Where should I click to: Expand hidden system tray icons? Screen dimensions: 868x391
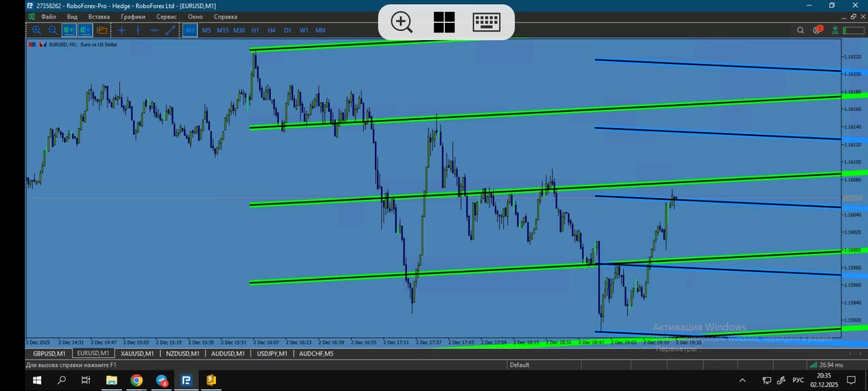pos(743,380)
